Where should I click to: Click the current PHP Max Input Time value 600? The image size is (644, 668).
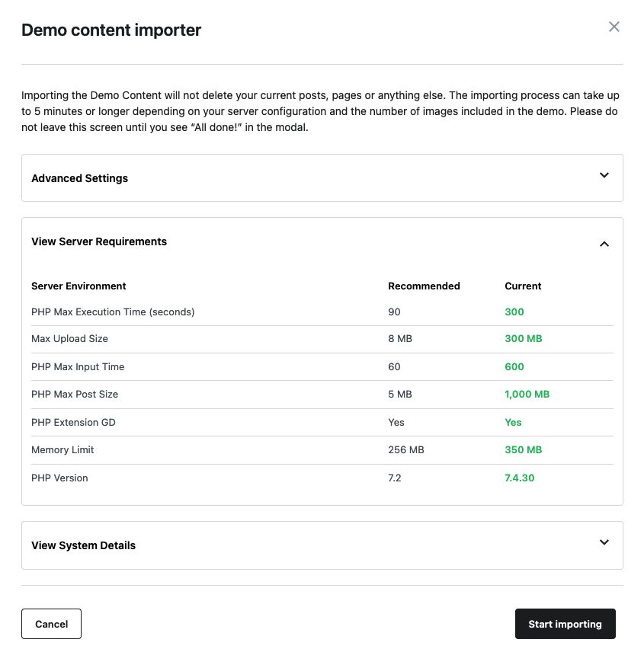click(514, 367)
